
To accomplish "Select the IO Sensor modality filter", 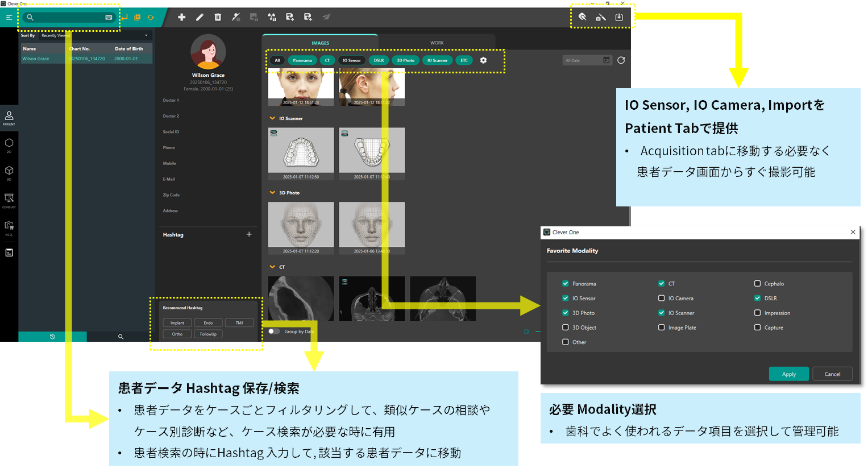I will point(352,60).
